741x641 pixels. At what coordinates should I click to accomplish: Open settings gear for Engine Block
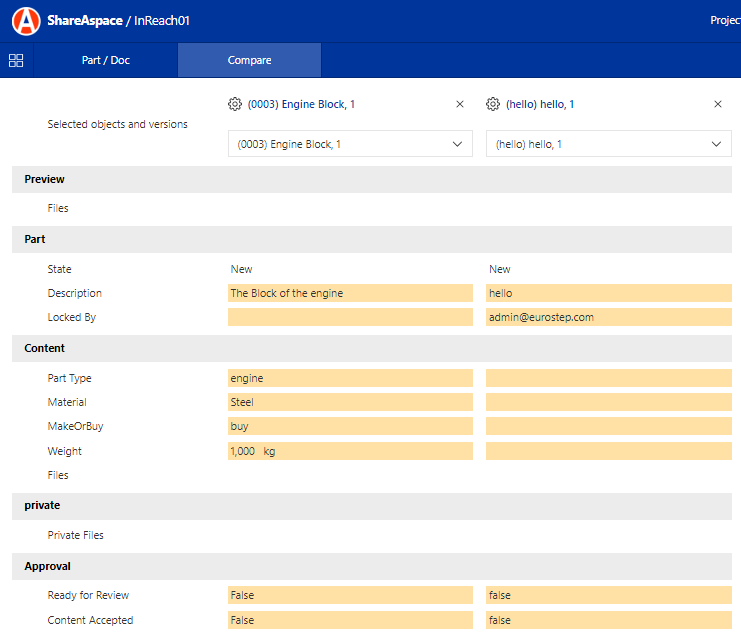(x=235, y=104)
